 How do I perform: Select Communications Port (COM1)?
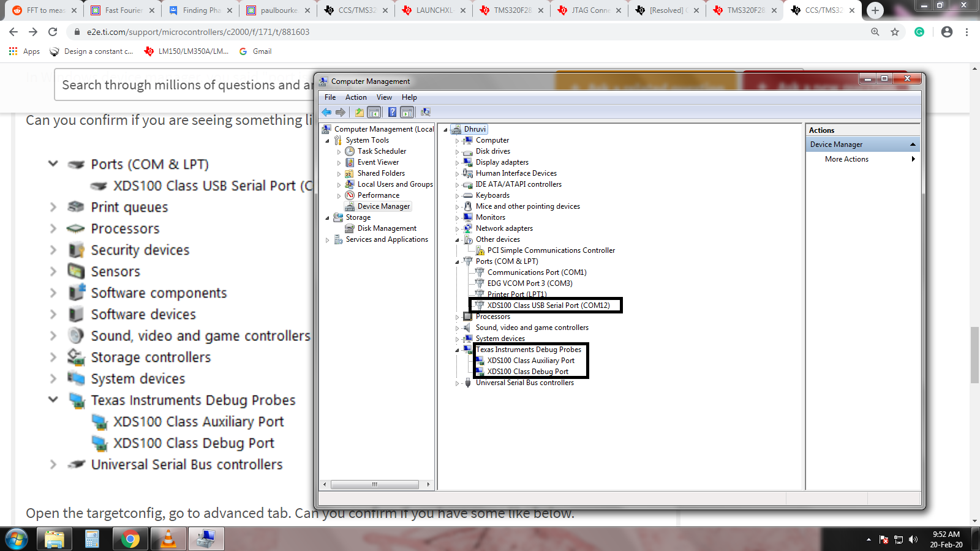537,272
